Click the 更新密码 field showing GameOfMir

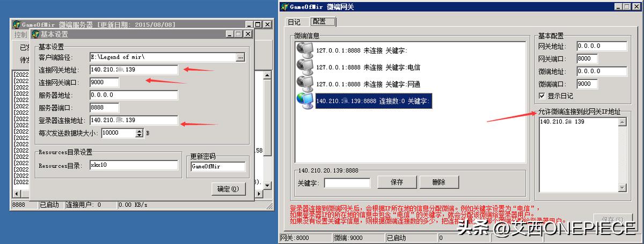coord(218,167)
